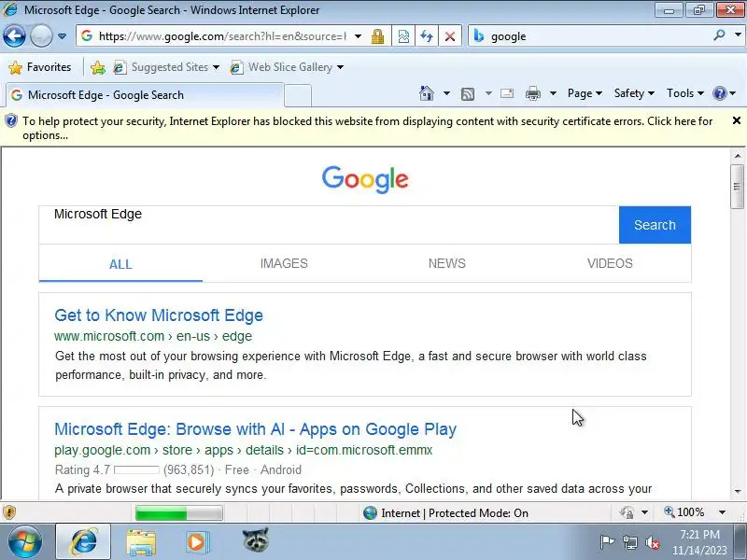Open Get to Know Microsoft Edge link
Screen dimensions: 747x560
pyautogui.click(x=159, y=315)
